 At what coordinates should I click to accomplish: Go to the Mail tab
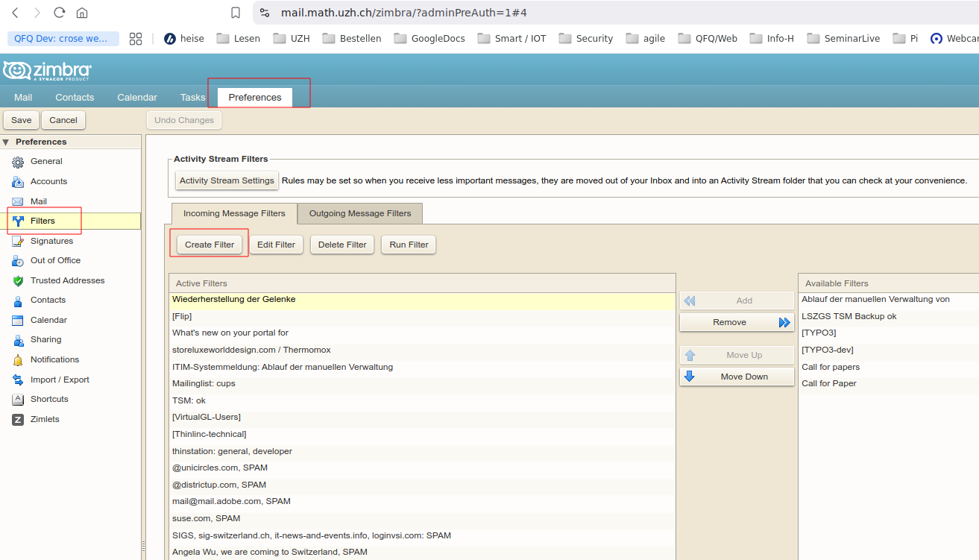click(x=23, y=98)
